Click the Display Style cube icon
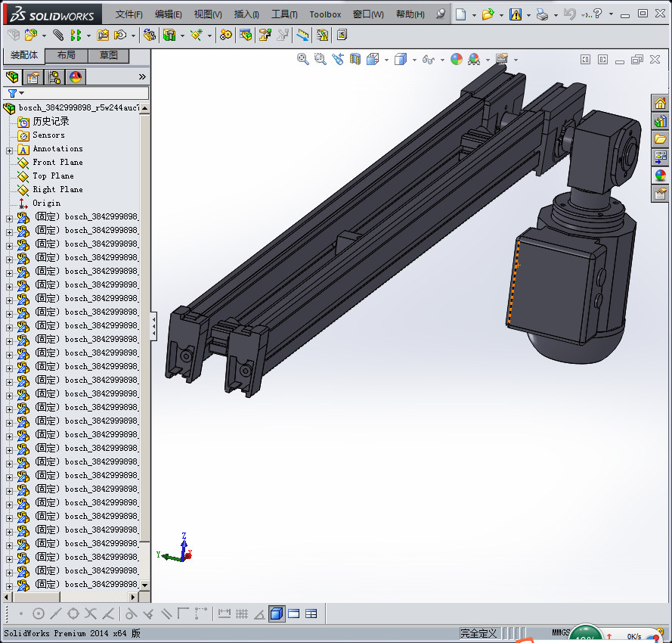Viewport: 672px width, 643px height. click(401, 59)
